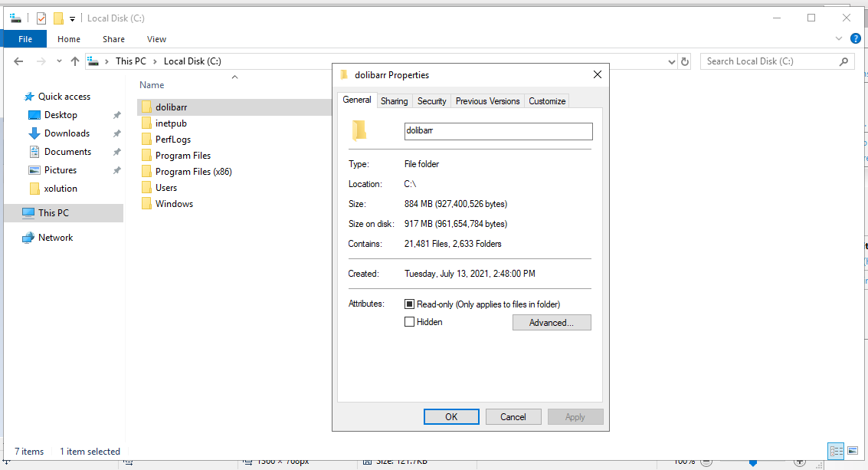Open Advanced attributes with Advanced... button

(552, 323)
